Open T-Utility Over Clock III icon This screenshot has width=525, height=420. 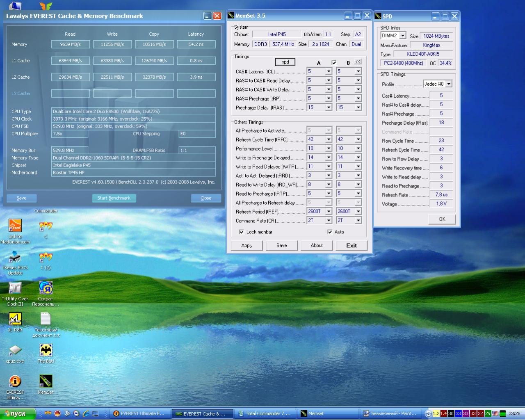[x=15, y=288]
